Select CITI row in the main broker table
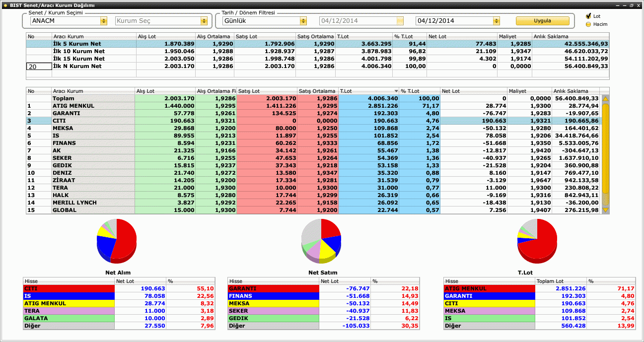The width and height of the screenshot is (644, 342). click(313, 121)
